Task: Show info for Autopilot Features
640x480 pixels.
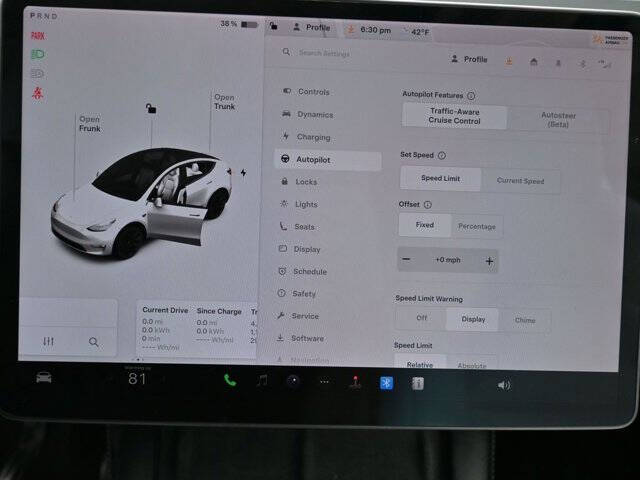Action: click(471, 96)
